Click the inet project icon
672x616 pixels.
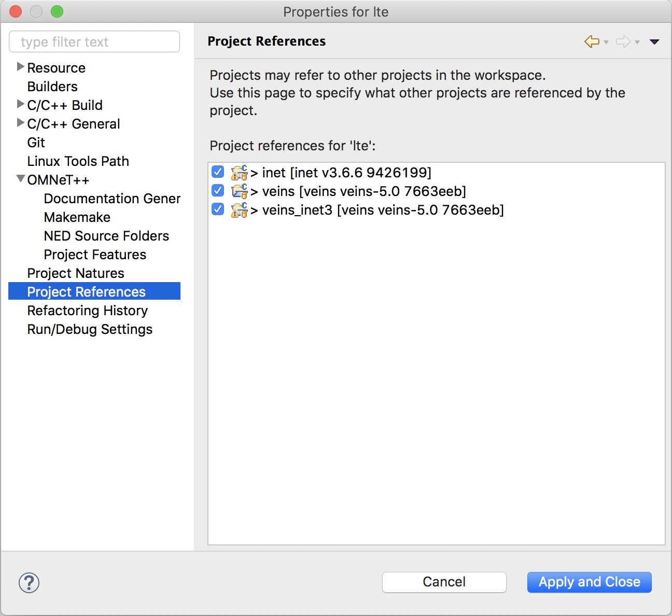239,173
